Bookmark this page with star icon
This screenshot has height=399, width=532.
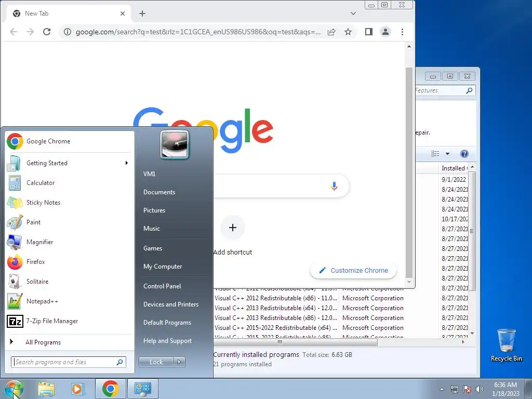point(348,32)
